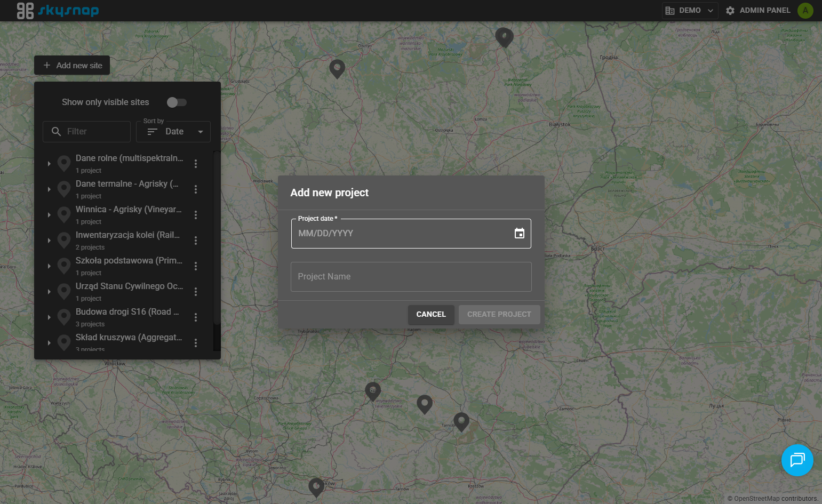
Task: Open the ADMIN PANEL
Action: tap(758, 10)
